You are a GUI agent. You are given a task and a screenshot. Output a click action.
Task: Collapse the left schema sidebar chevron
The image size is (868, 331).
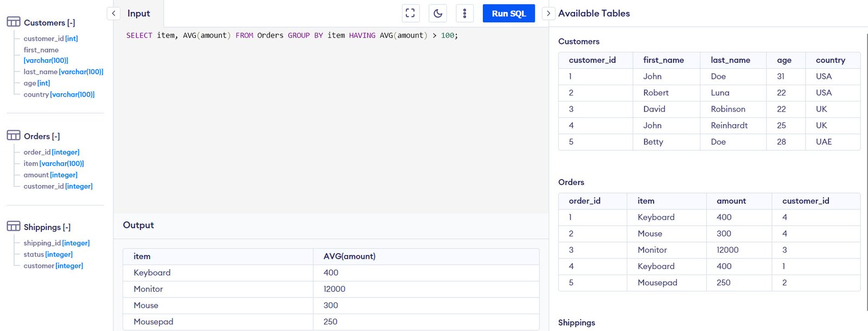point(113,14)
